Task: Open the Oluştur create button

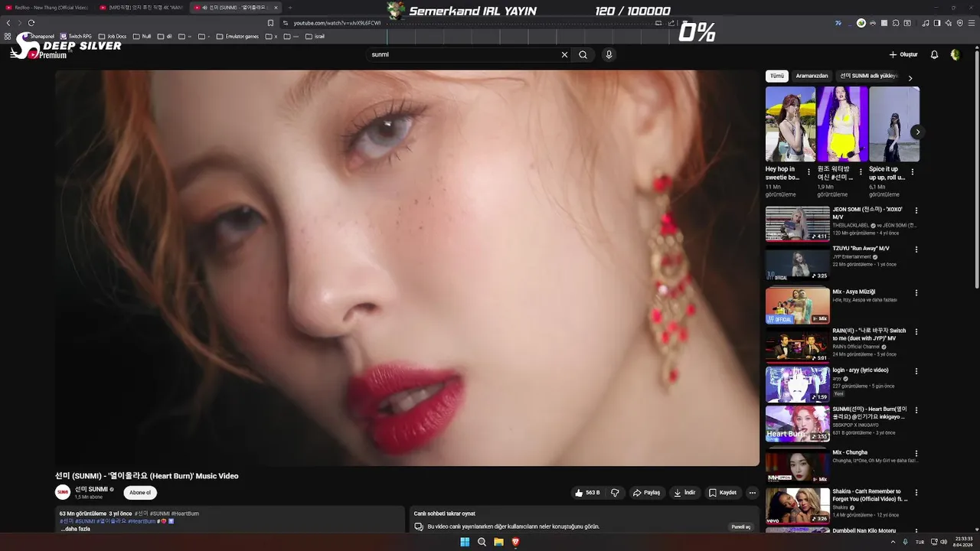Action: 903,54
